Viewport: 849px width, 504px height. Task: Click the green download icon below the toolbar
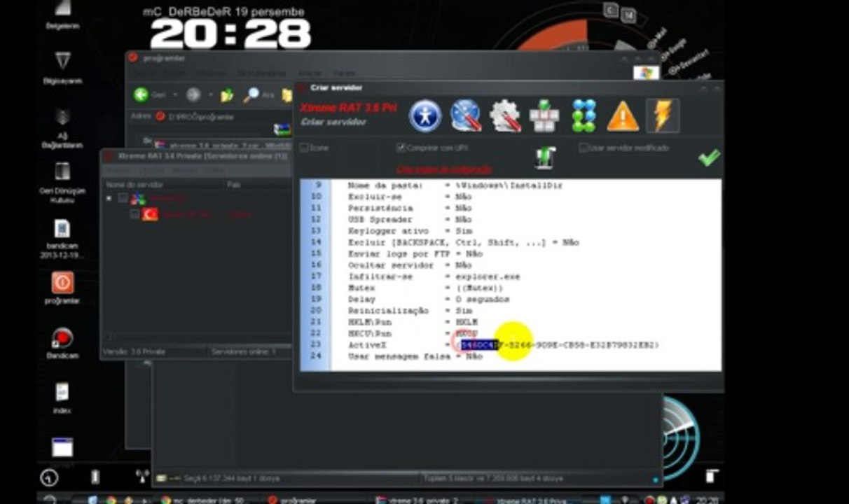545,157
